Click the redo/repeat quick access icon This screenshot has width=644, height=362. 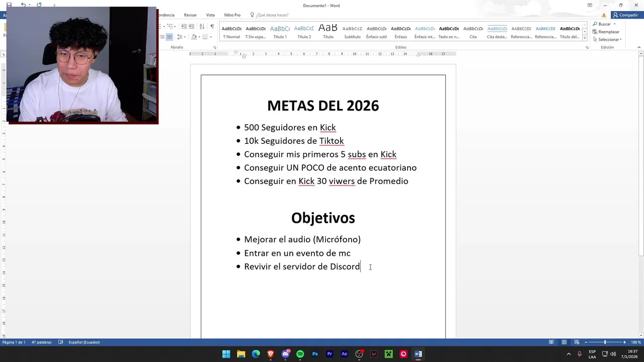39,5
